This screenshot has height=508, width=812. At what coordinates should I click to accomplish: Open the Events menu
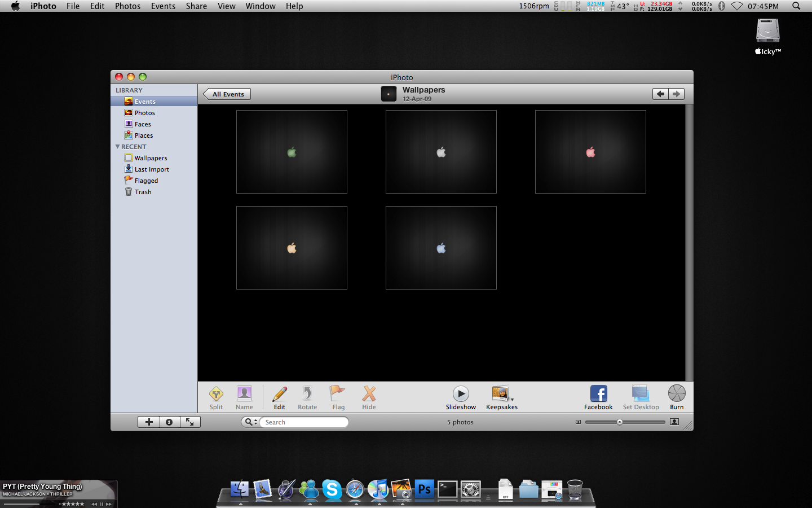163,6
